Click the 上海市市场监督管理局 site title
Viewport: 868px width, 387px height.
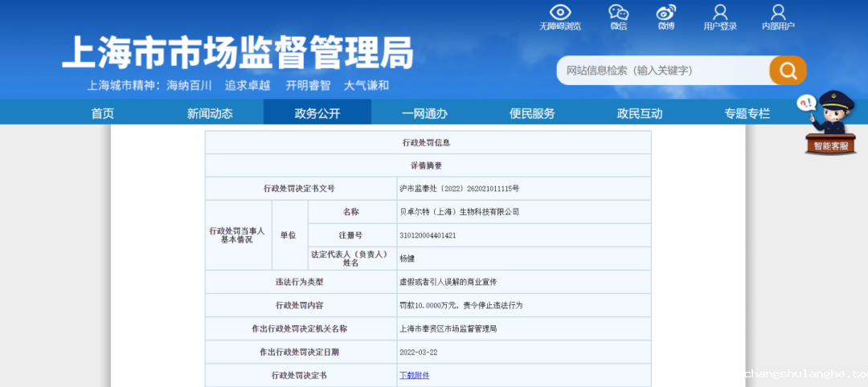(238, 53)
